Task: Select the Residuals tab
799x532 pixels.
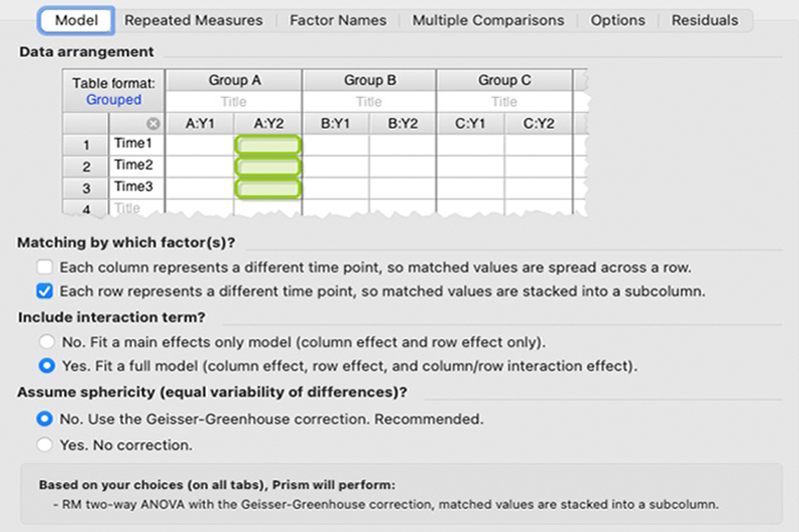Action: point(704,20)
